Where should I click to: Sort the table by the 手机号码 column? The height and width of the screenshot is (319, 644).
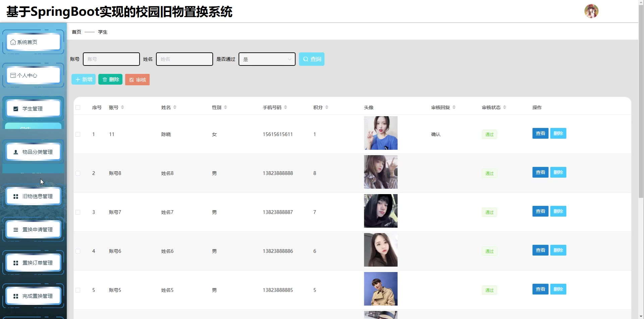(285, 107)
